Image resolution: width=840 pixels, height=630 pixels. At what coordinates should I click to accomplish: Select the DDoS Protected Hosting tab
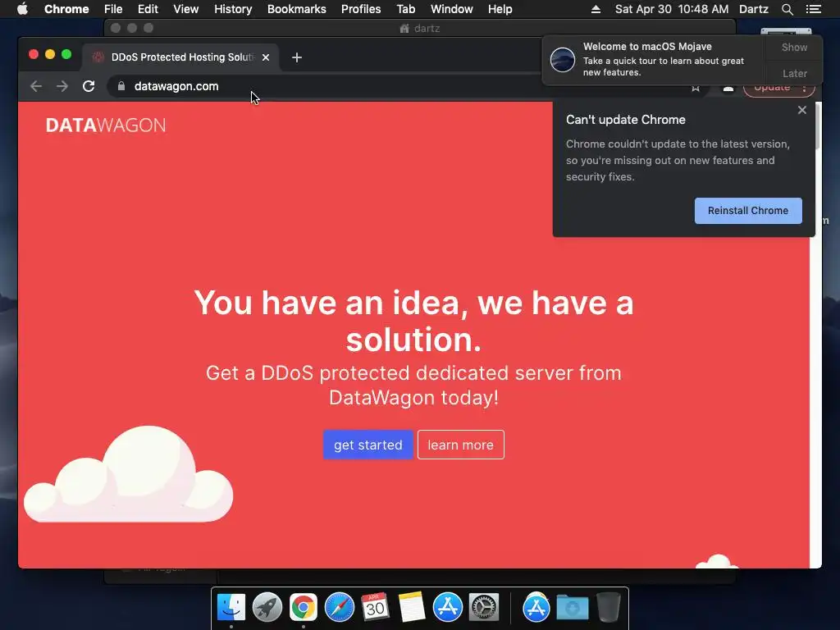[x=180, y=57]
